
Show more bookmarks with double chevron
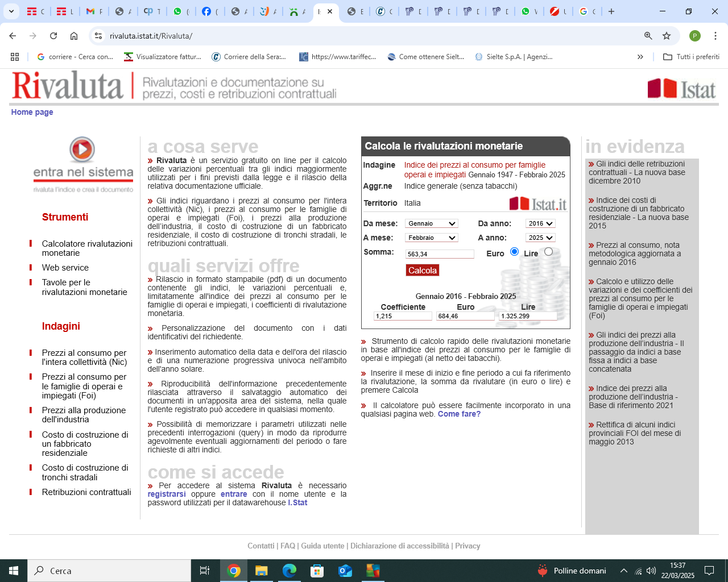[x=640, y=57]
